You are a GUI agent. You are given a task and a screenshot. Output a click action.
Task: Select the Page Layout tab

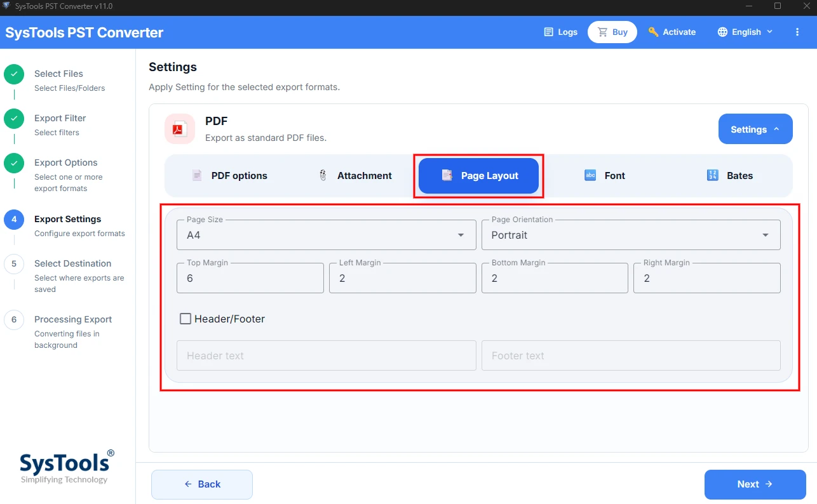[479, 176]
